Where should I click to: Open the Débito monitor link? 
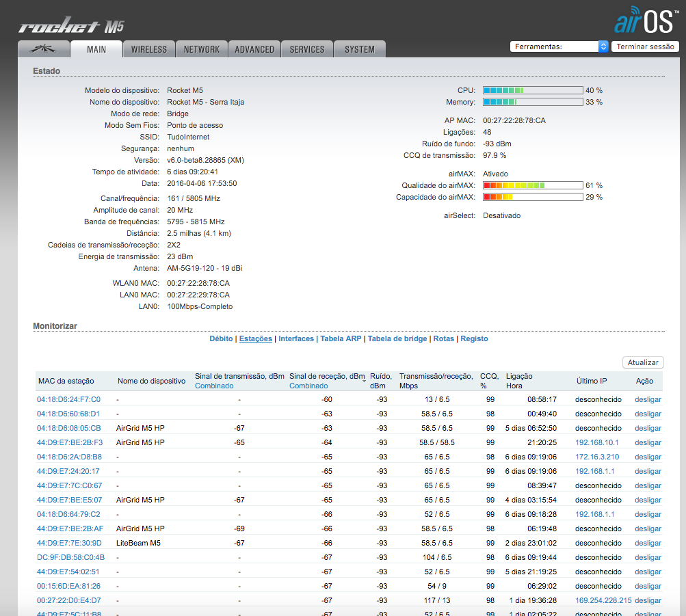[x=221, y=338]
